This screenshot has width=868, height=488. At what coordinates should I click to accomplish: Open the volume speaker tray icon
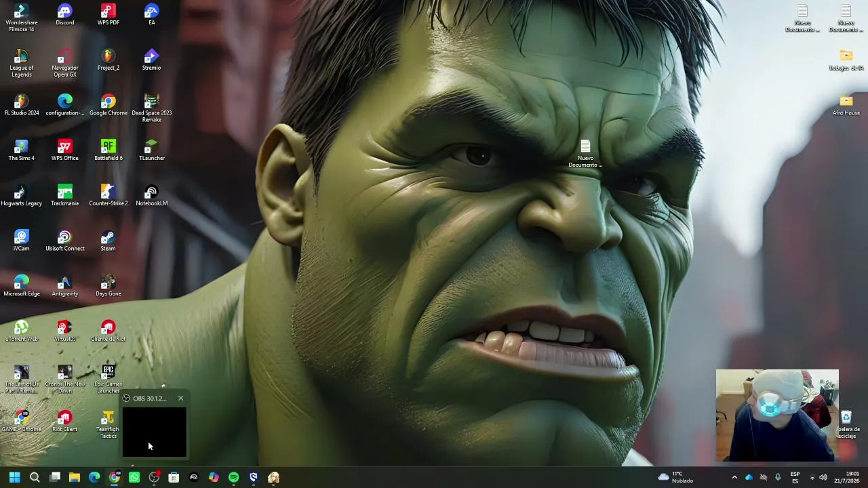[823, 477]
